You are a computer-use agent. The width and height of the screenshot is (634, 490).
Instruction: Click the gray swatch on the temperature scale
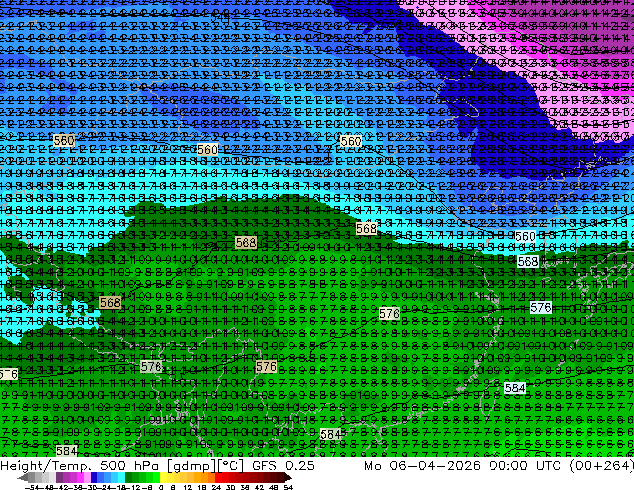(32, 477)
